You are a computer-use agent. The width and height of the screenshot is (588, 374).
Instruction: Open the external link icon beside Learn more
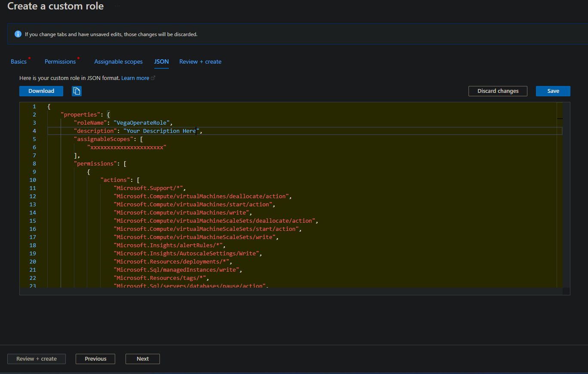(x=153, y=78)
